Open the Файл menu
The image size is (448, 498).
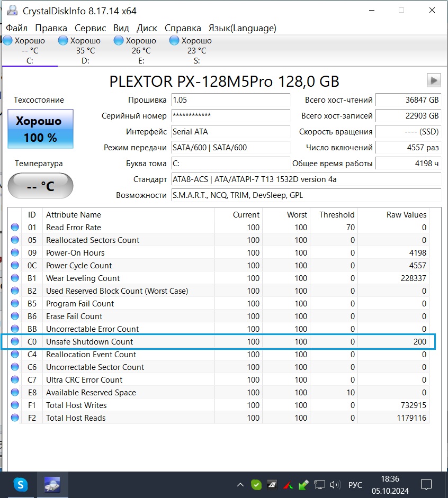click(x=16, y=28)
